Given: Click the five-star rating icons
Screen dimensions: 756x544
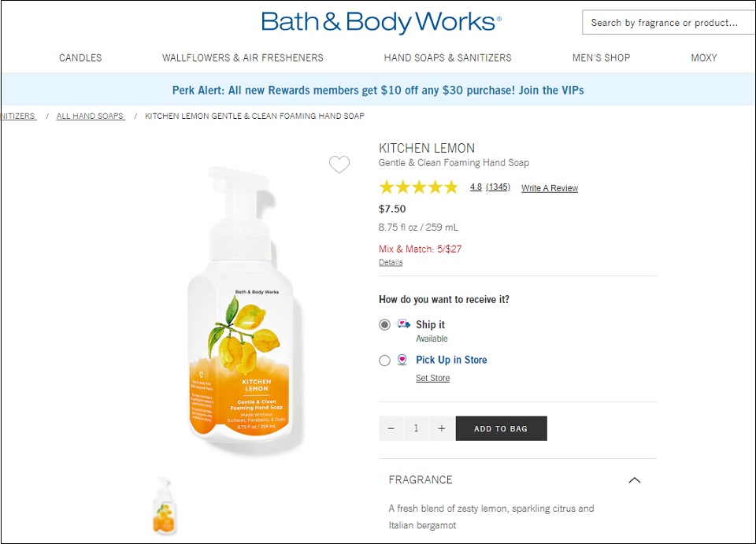Looking at the screenshot, I should [x=418, y=187].
